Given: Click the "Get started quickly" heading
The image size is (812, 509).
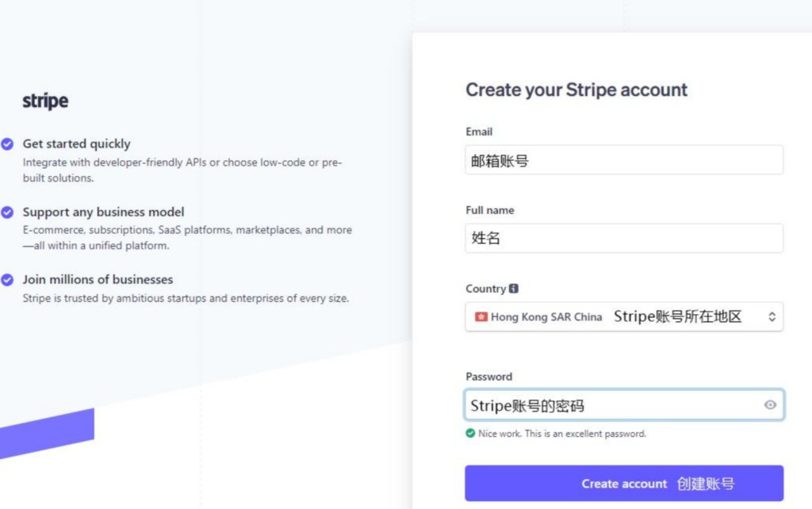Looking at the screenshot, I should (x=77, y=144).
